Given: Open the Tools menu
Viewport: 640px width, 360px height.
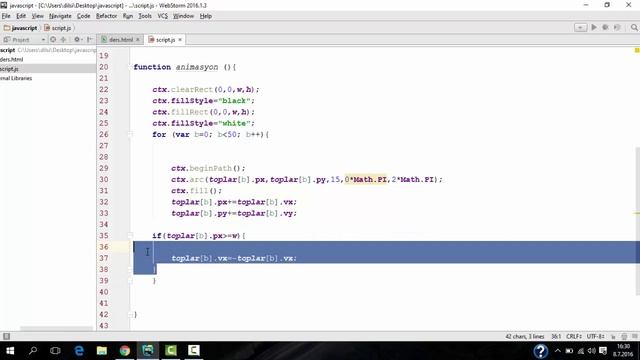Looking at the screenshot, I should point(145,16).
